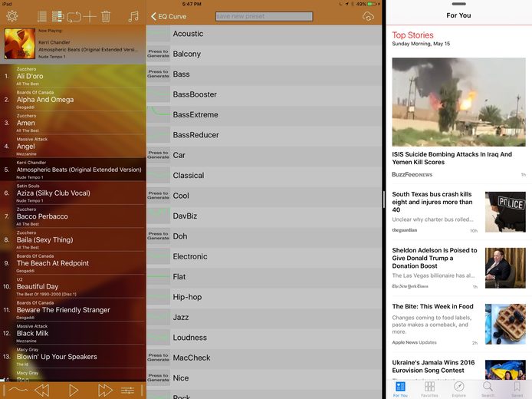Open the Explore tab in News
This screenshot has width=532, height=399.
point(458,389)
